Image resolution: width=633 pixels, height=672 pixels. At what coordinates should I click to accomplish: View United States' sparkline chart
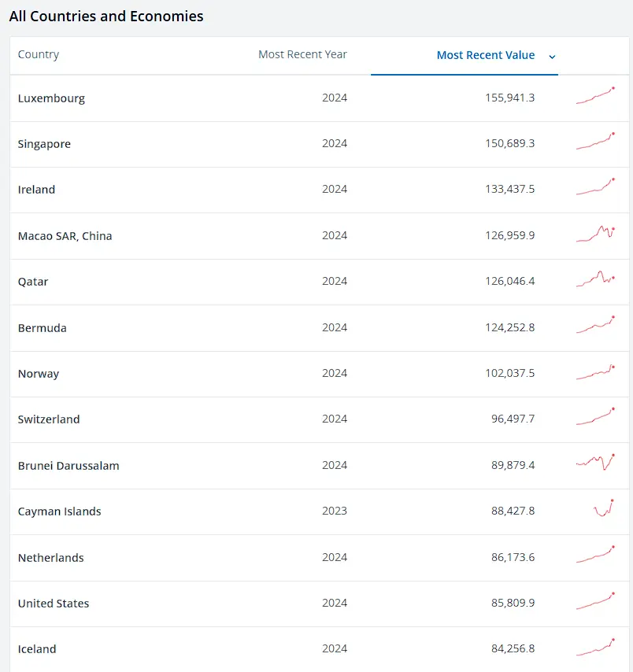(596, 600)
